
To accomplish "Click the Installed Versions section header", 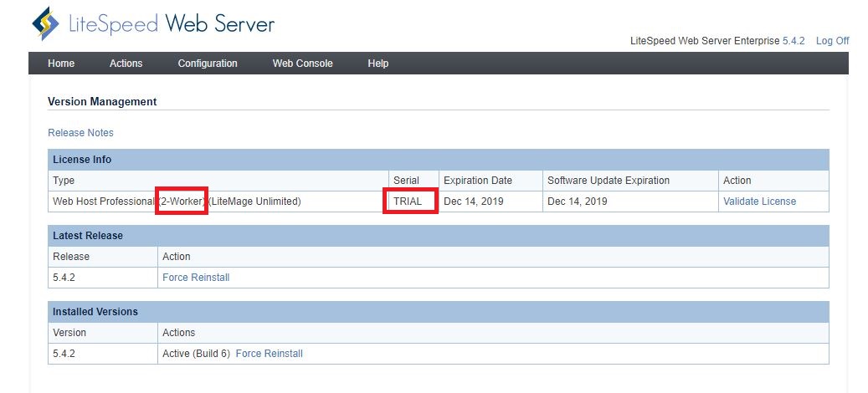I will coord(439,312).
